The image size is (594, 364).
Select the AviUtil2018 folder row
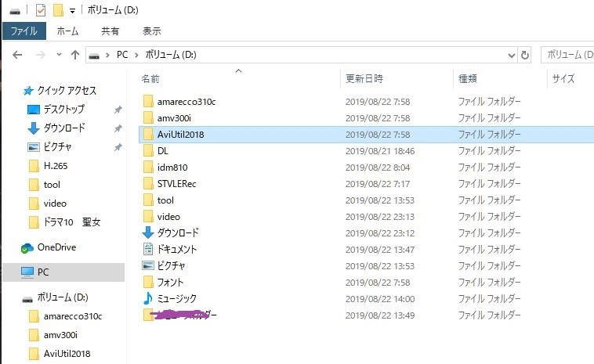click(366, 135)
